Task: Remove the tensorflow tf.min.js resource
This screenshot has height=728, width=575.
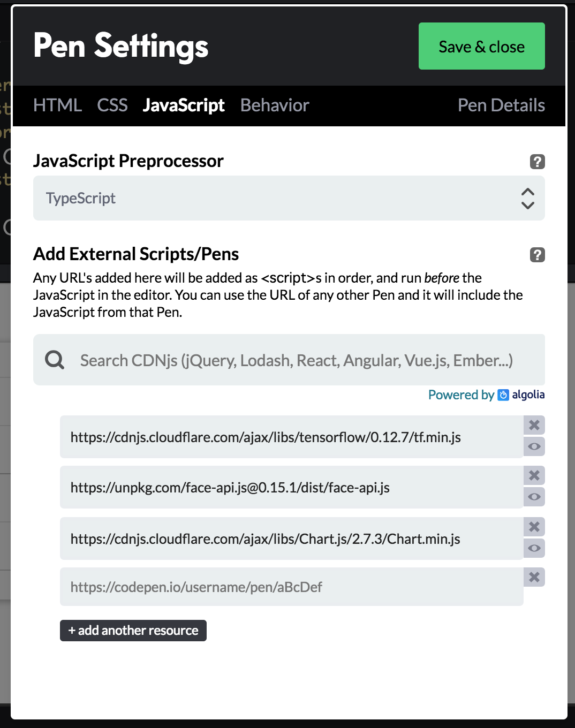Action: (x=534, y=425)
